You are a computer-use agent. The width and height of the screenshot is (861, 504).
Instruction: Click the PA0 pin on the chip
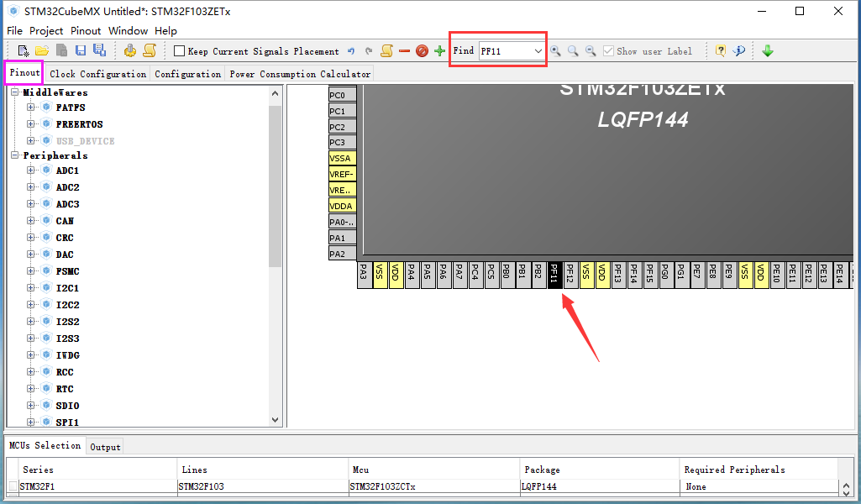point(342,222)
